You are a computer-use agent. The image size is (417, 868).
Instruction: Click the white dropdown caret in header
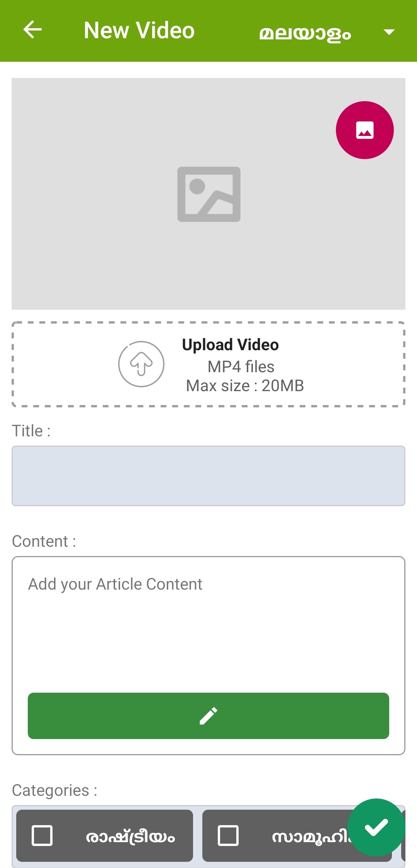[x=389, y=32]
